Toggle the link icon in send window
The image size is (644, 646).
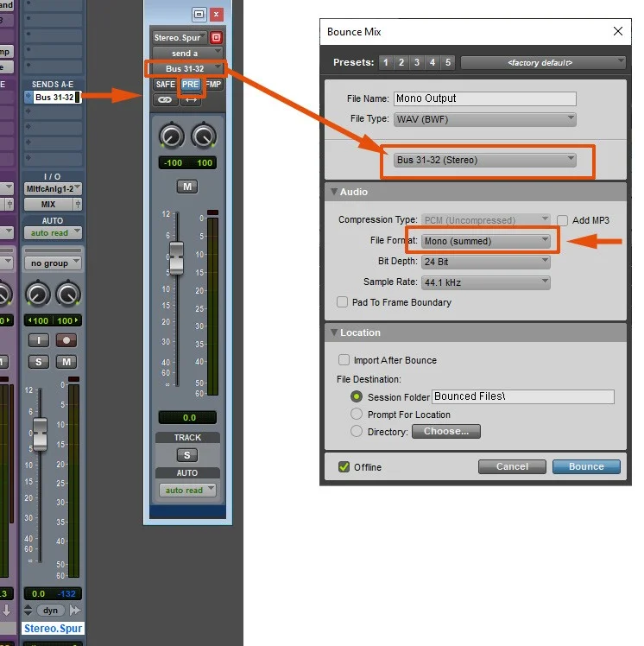[x=165, y=99]
